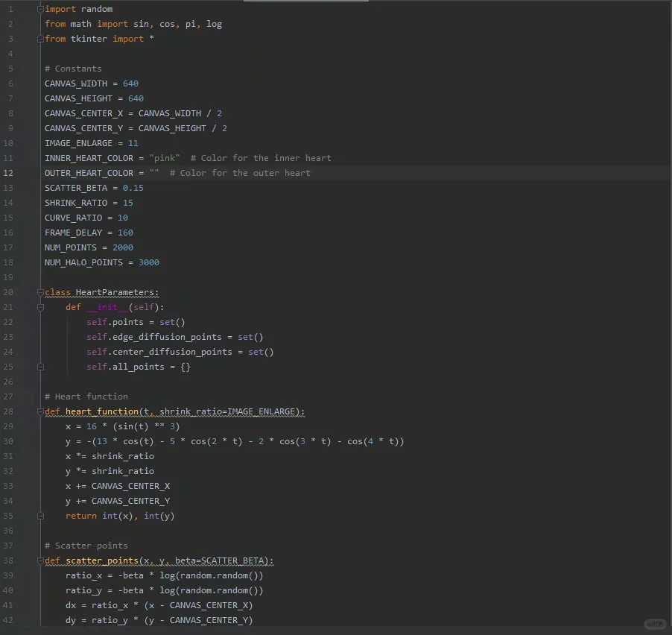Click the 'ratio_y' variable on line 40
Screen dimensions: 672x635
tap(83, 591)
